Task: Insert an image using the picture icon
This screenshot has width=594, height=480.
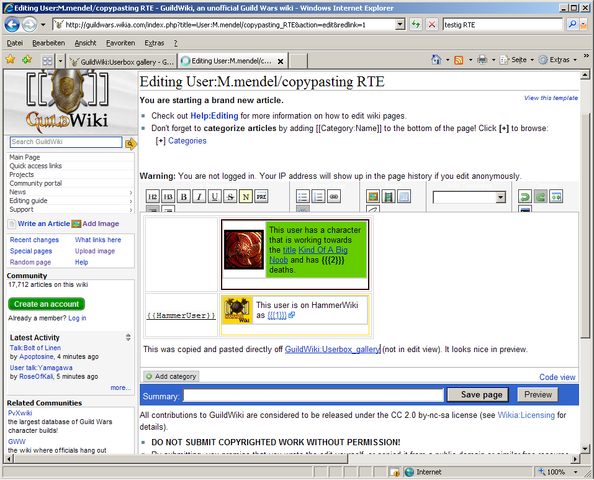Action: (373, 197)
